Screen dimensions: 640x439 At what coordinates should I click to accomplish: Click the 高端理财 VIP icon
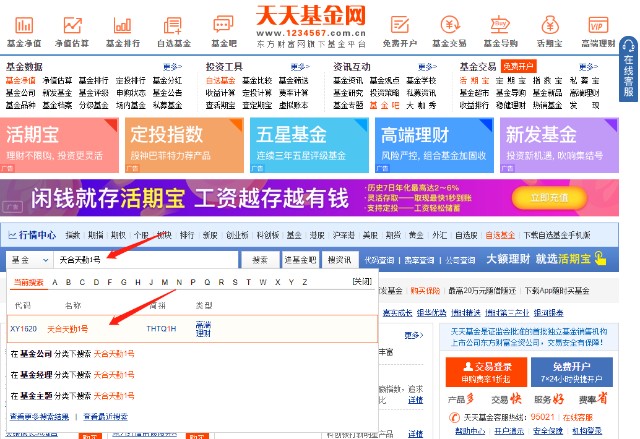598,25
